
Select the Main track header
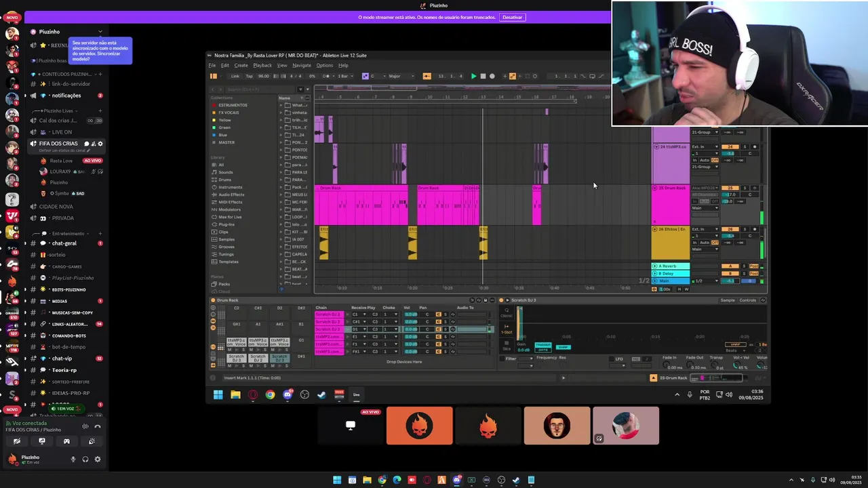coord(671,281)
